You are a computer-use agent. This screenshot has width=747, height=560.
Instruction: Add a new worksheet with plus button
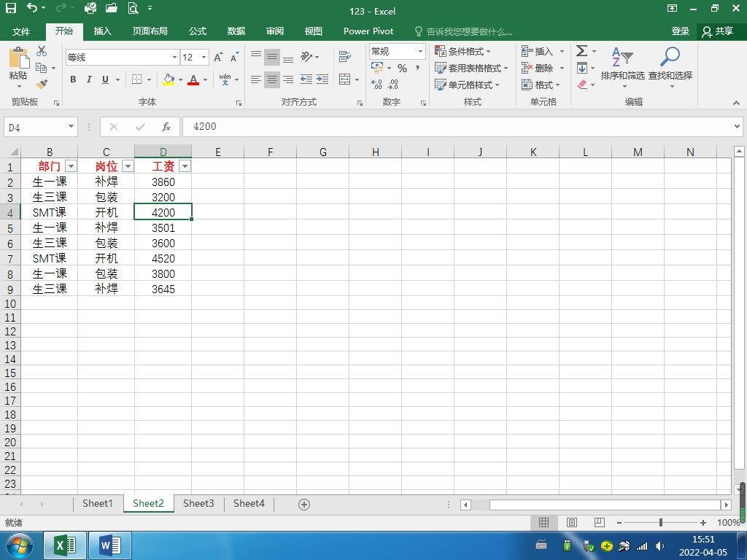point(304,505)
